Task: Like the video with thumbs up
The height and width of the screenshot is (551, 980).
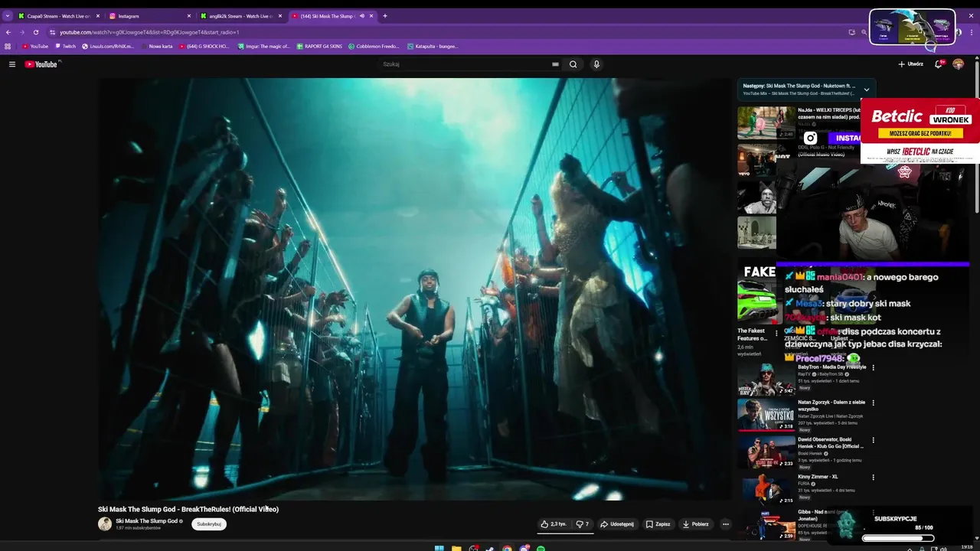Action: point(554,524)
